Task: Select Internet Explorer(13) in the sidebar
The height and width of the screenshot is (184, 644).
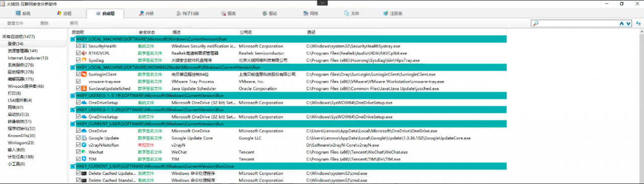Action: pyautogui.click(x=28, y=58)
